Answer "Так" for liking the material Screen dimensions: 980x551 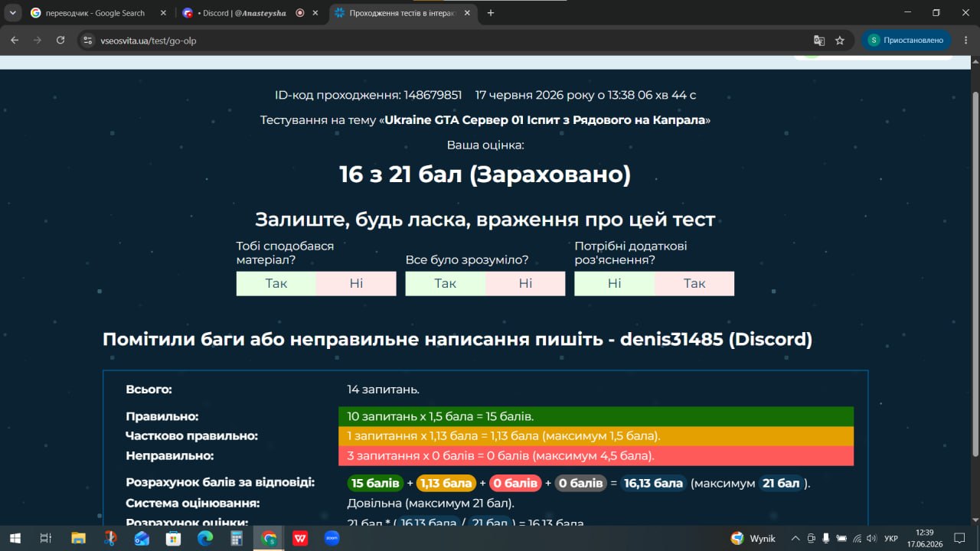(276, 283)
